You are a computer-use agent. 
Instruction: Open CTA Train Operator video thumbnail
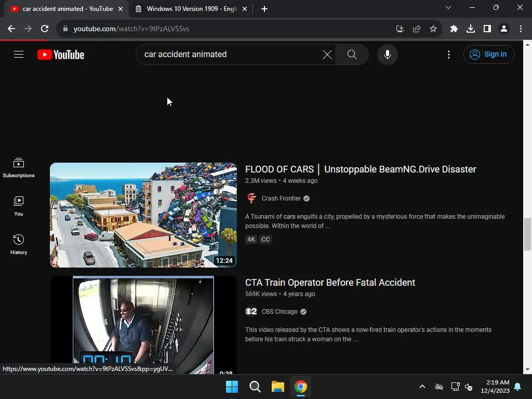point(143,325)
